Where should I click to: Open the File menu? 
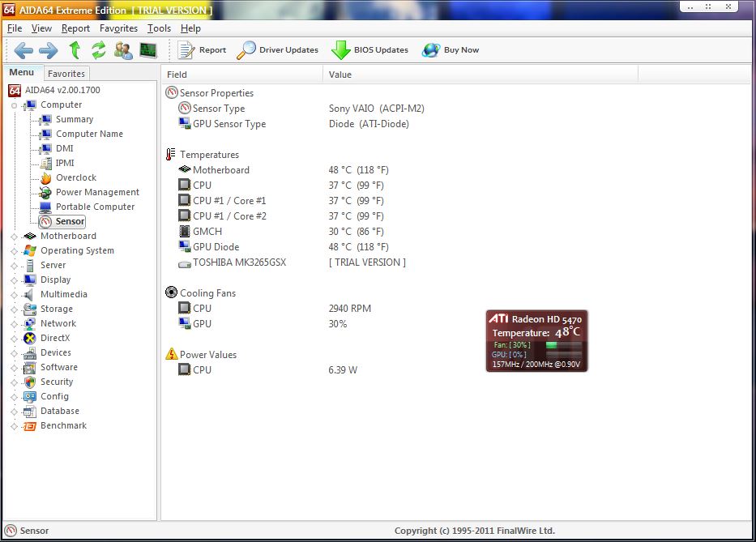point(15,28)
